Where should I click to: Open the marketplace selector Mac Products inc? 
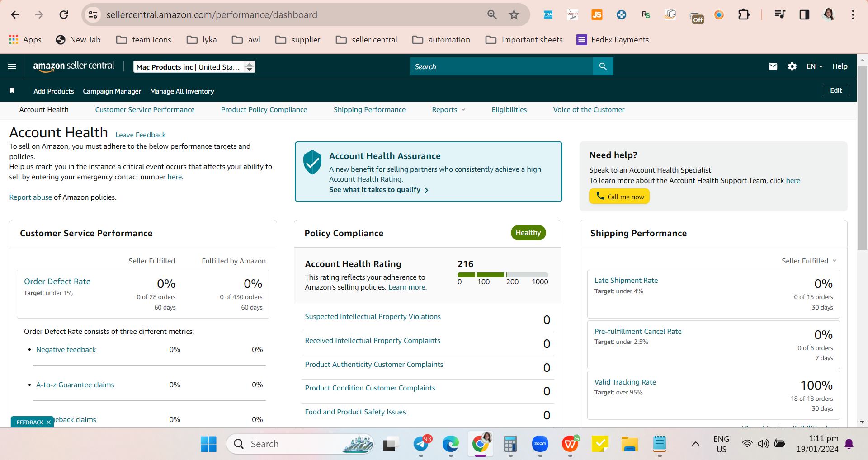click(x=194, y=67)
